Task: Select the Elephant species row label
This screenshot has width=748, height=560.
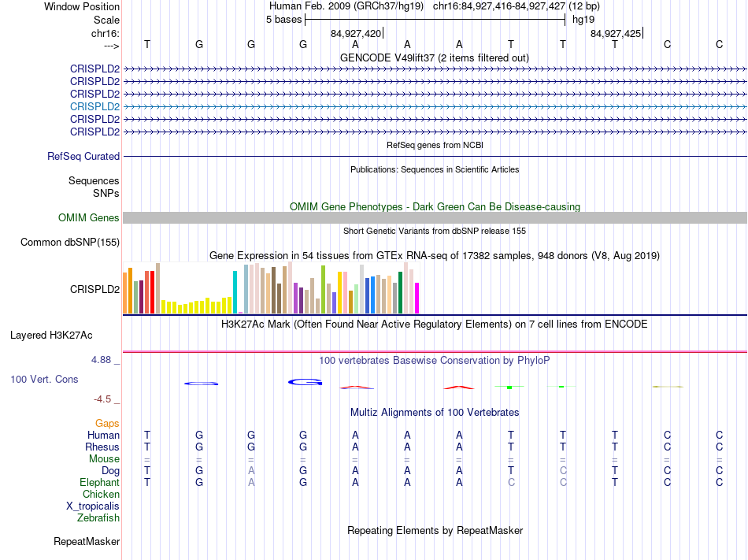Action: (x=99, y=483)
